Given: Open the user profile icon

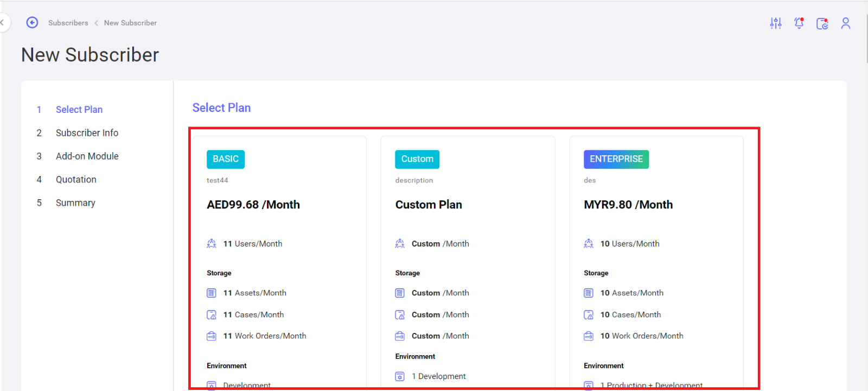Looking at the screenshot, I should pos(845,23).
